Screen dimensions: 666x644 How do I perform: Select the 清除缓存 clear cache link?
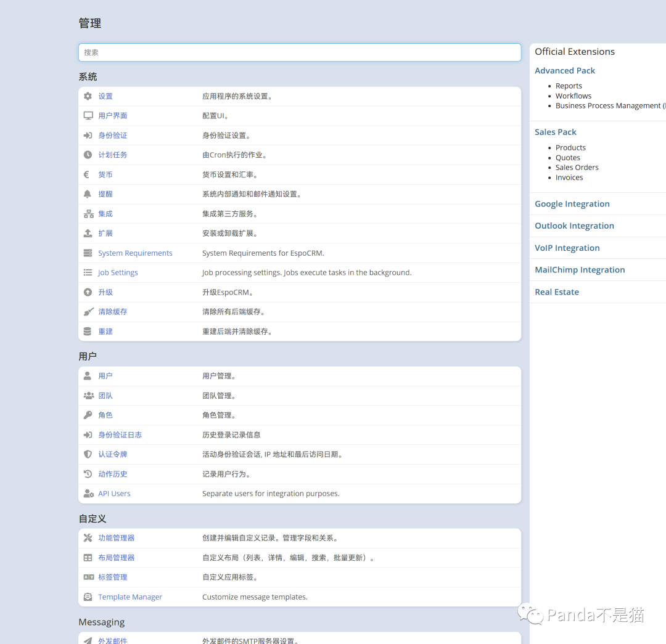coord(113,312)
